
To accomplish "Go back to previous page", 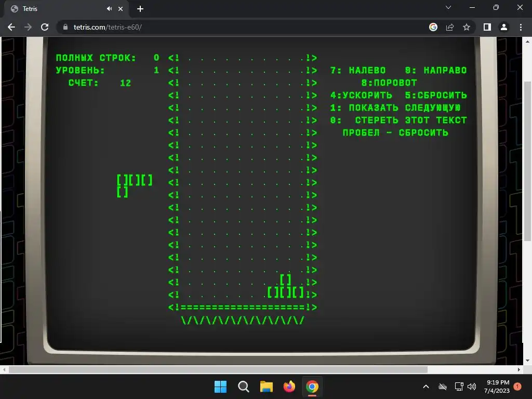I will 11,27.
